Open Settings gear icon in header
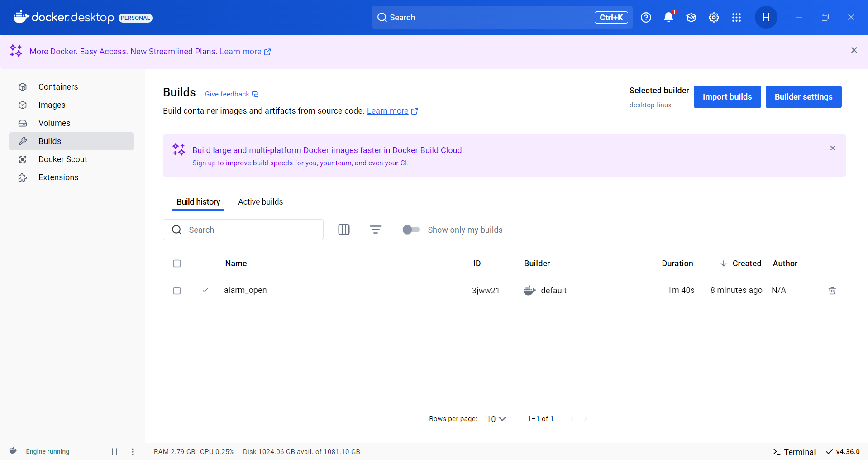Viewport: 868px width, 460px height. [x=714, y=18]
